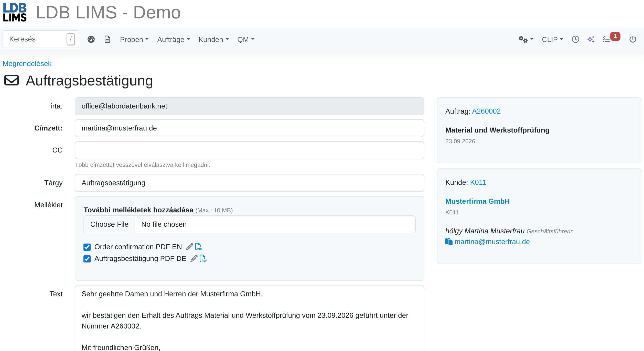Expand the Aufträge dropdown menu
Viewport: 644px width, 351px height.
(174, 39)
